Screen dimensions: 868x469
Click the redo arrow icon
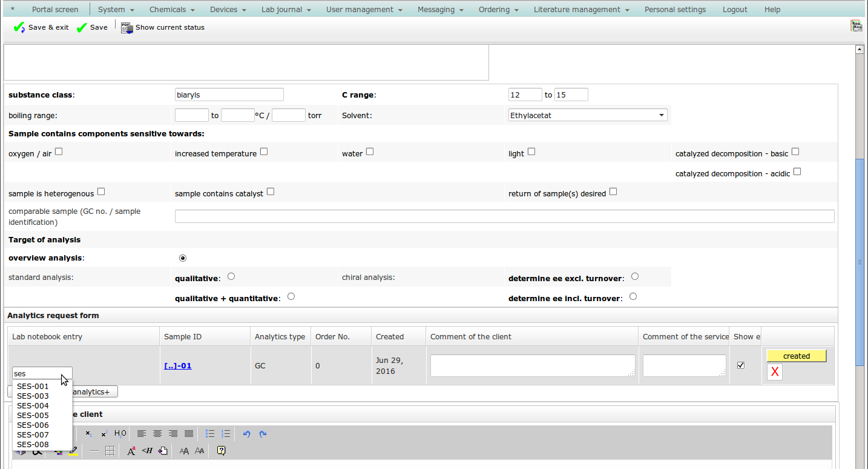(x=263, y=434)
